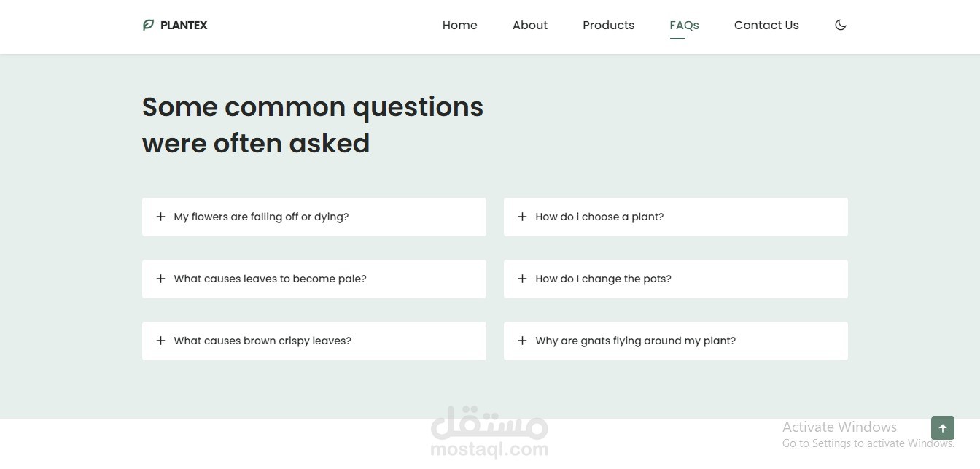The image size is (980, 469).
Task: Go to the Home nav link
Action: pyautogui.click(x=459, y=25)
